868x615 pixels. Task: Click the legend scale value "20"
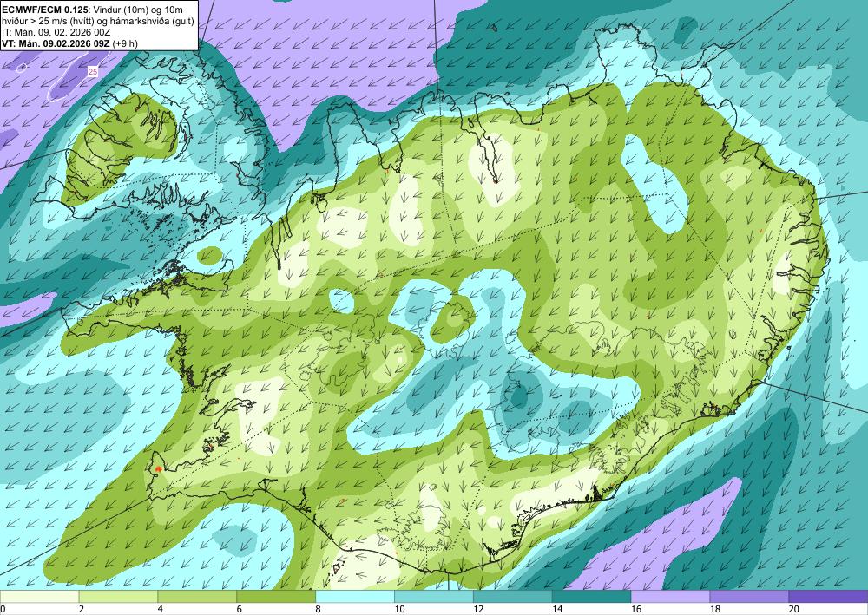click(794, 609)
